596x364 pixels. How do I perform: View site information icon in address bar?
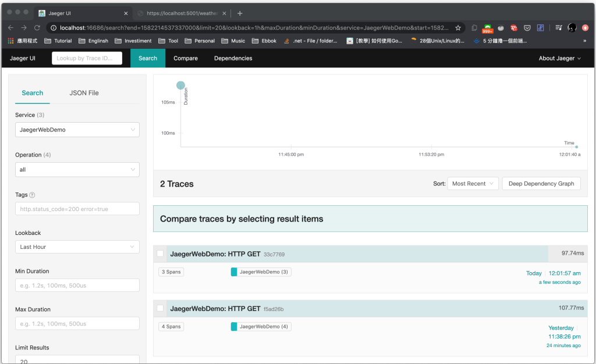point(54,28)
